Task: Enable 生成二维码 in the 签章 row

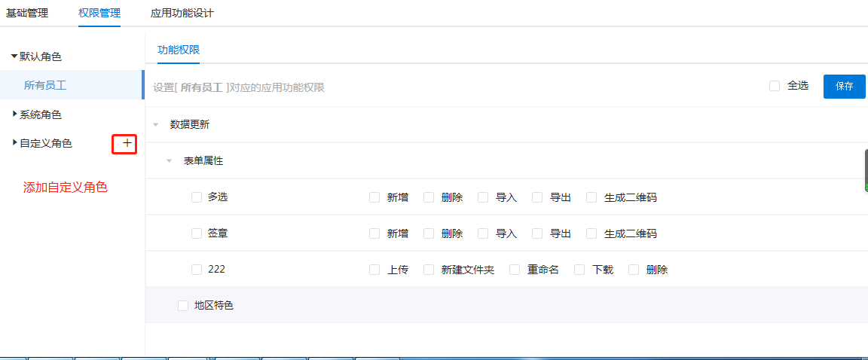Action: (591, 234)
